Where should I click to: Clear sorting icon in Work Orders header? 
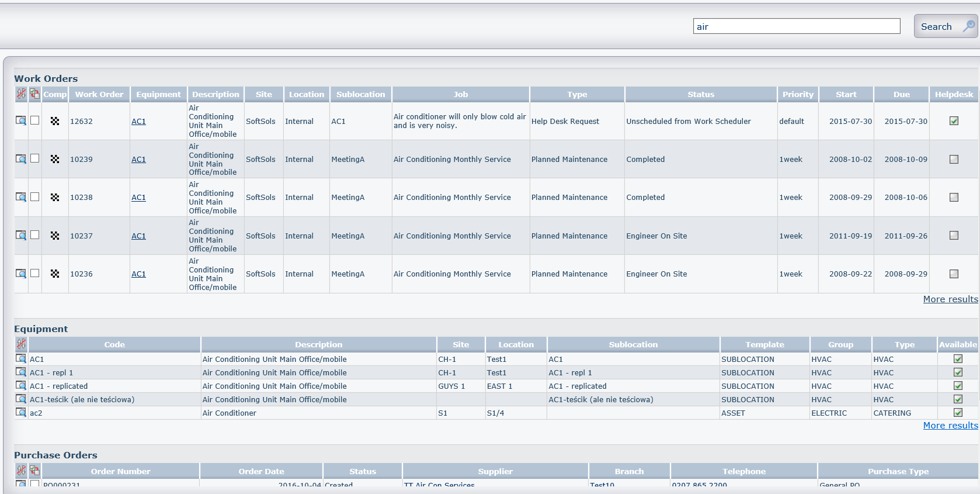click(21, 94)
